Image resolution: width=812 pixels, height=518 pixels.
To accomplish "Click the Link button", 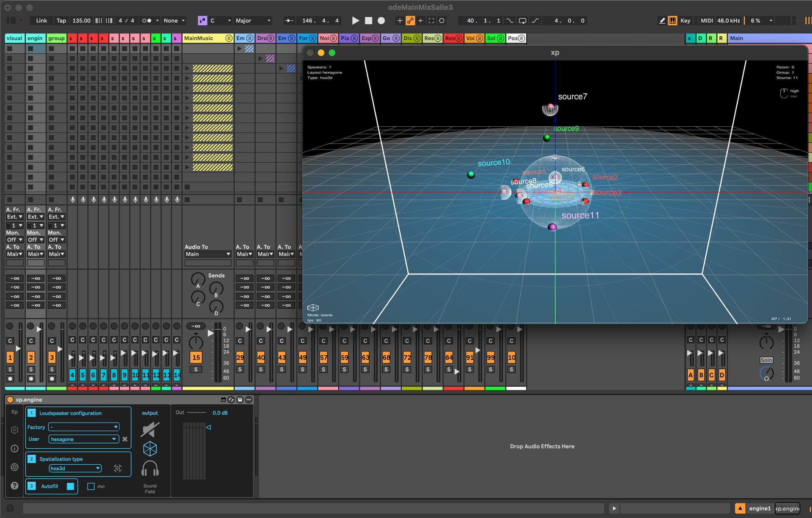I will coord(41,21).
